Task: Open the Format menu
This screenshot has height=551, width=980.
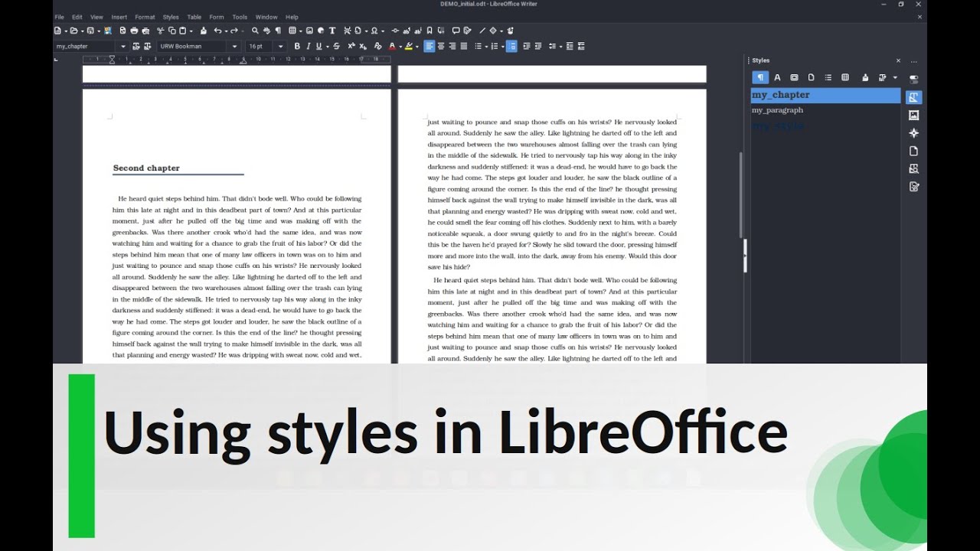Action: [145, 17]
